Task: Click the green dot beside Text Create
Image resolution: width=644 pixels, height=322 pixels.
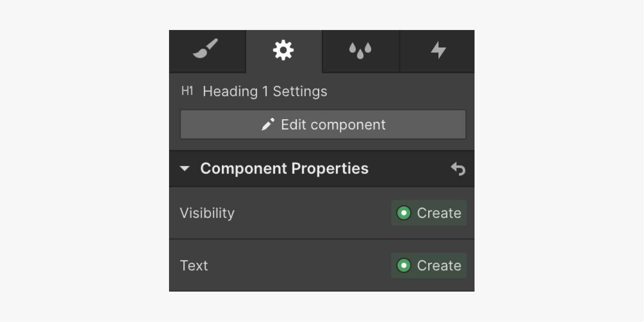Action: (404, 265)
